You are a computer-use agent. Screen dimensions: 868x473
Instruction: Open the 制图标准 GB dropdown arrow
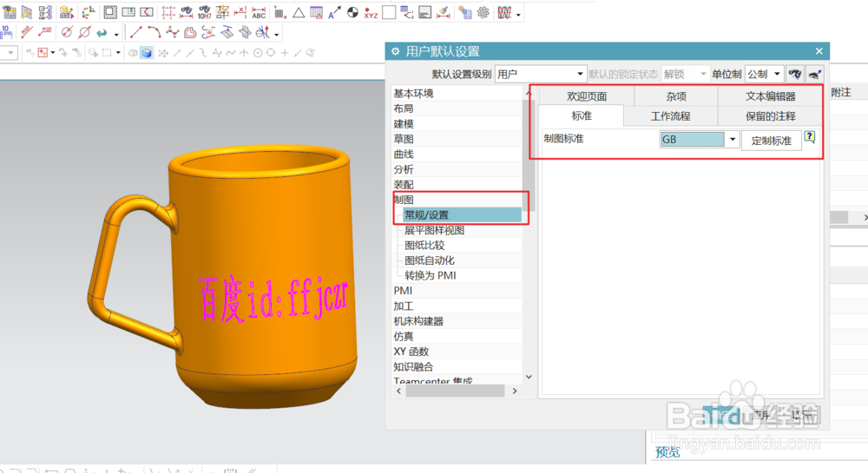[733, 140]
